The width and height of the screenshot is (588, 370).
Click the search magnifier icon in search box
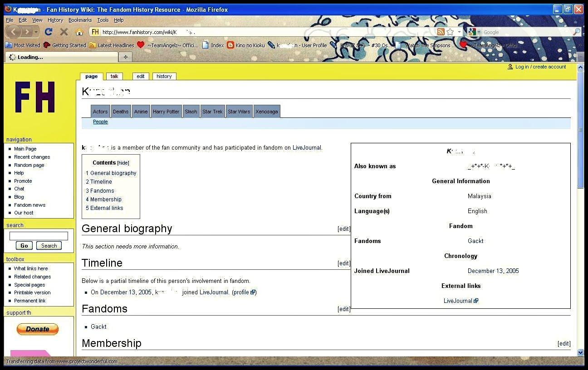point(576,32)
